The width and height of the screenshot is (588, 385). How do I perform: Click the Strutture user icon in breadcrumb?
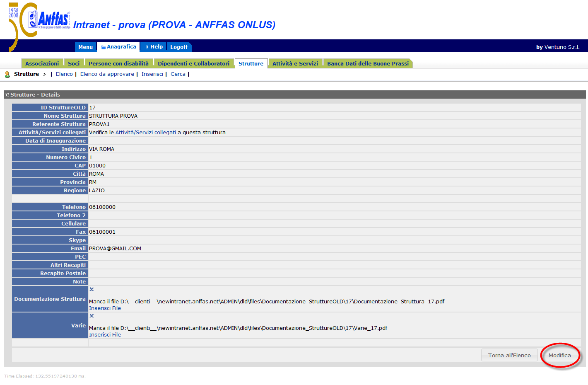(x=7, y=75)
